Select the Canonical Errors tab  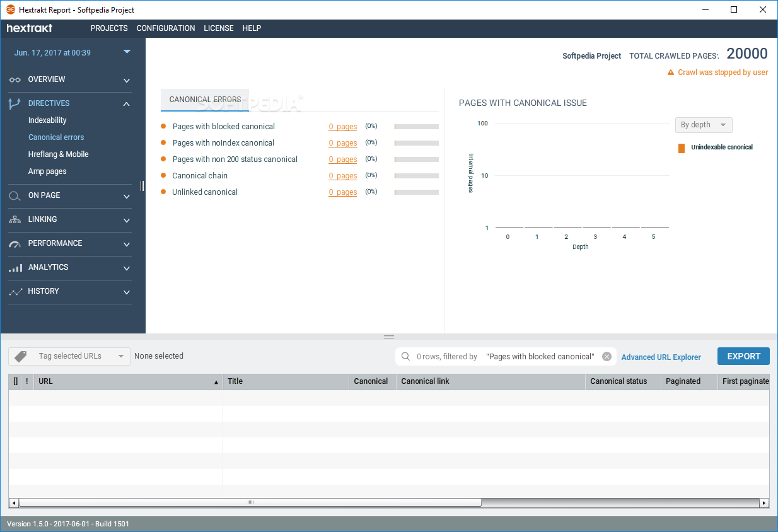tap(205, 100)
